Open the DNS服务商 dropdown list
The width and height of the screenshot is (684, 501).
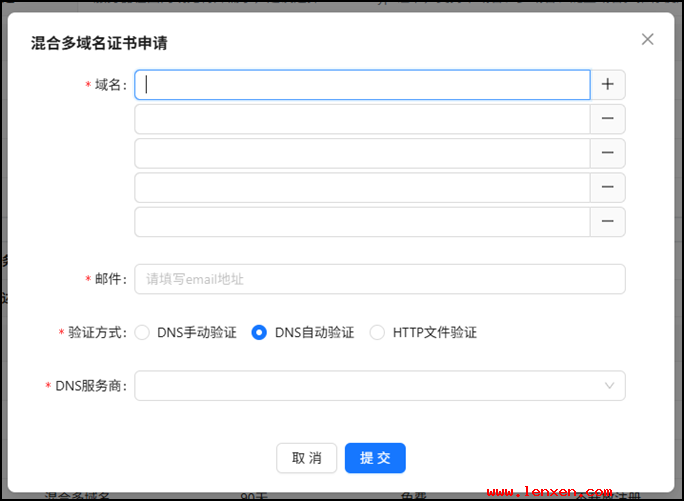pos(370,386)
